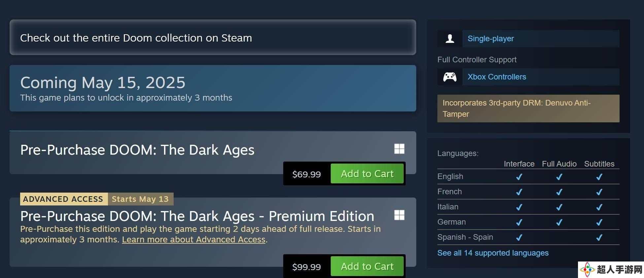Click the French Full Audio checkmark
This screenshot has height=278, width=644.
pyautogui.click(x=559, y=192)
